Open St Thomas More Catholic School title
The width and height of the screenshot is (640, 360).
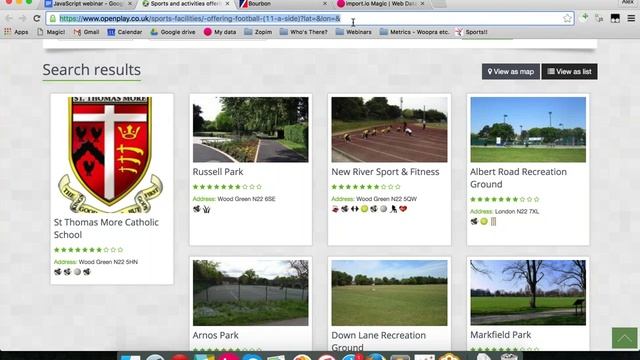coord(106,229)
